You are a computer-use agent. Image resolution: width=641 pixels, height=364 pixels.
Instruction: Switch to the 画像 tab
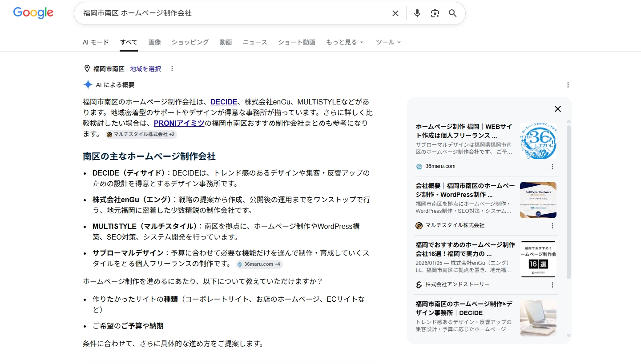[x=154, y=42]
